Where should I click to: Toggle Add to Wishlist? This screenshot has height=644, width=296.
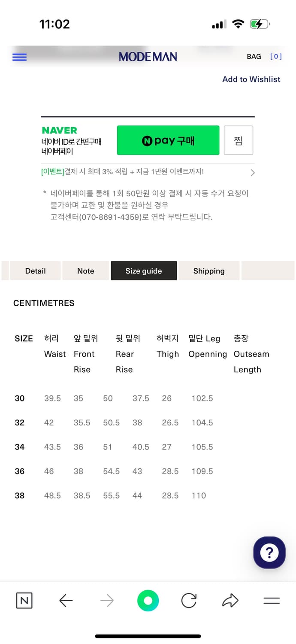[x=251, y=79]
